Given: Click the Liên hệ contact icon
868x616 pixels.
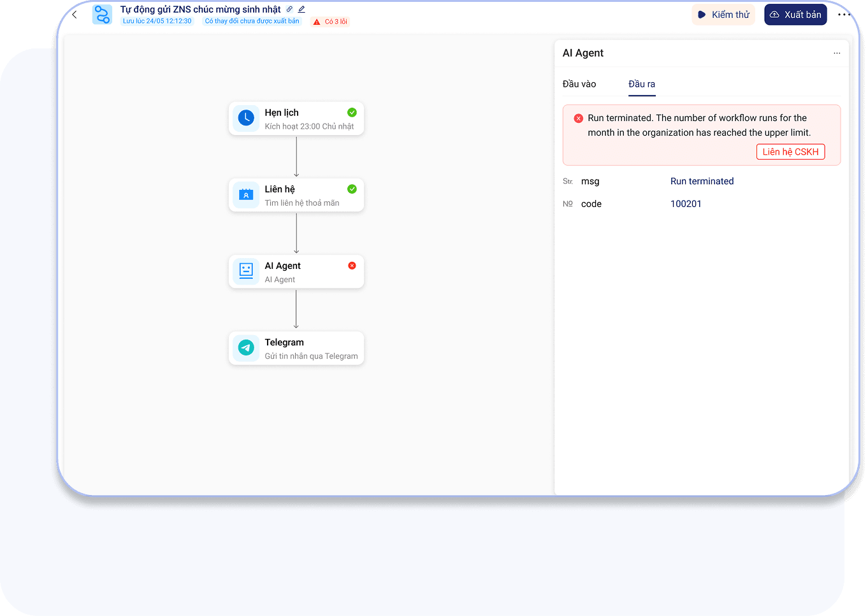Looking at the screenshot, I should click(246, 195).
